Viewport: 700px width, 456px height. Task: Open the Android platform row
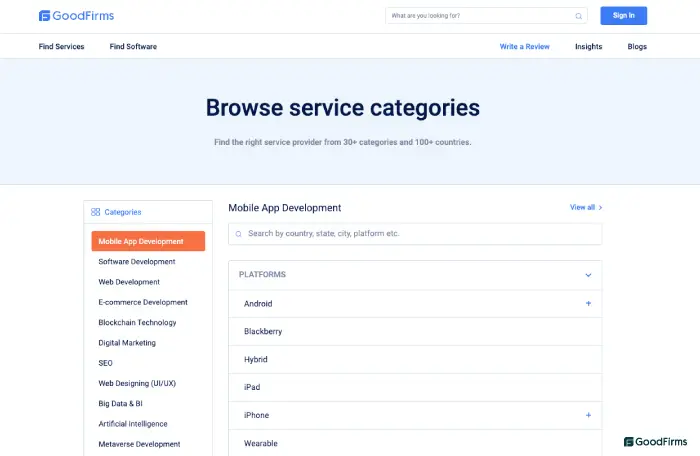tap(415, 304)
